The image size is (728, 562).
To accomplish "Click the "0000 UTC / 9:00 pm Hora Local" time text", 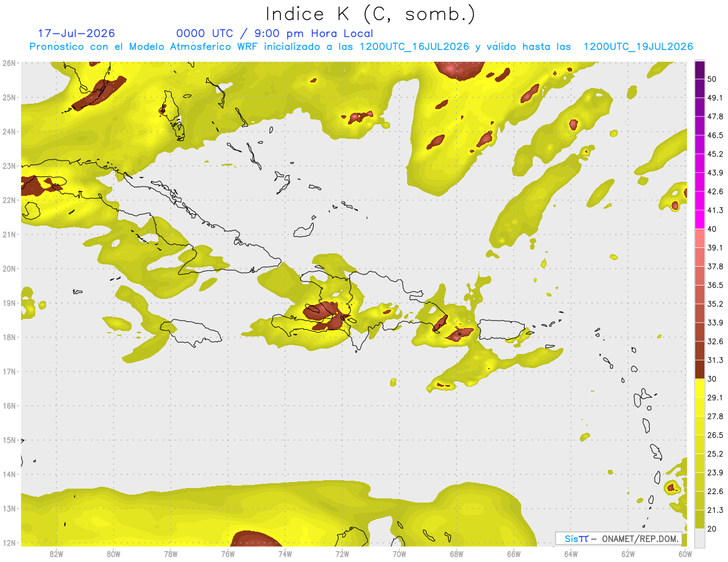I will coord(274,33).
